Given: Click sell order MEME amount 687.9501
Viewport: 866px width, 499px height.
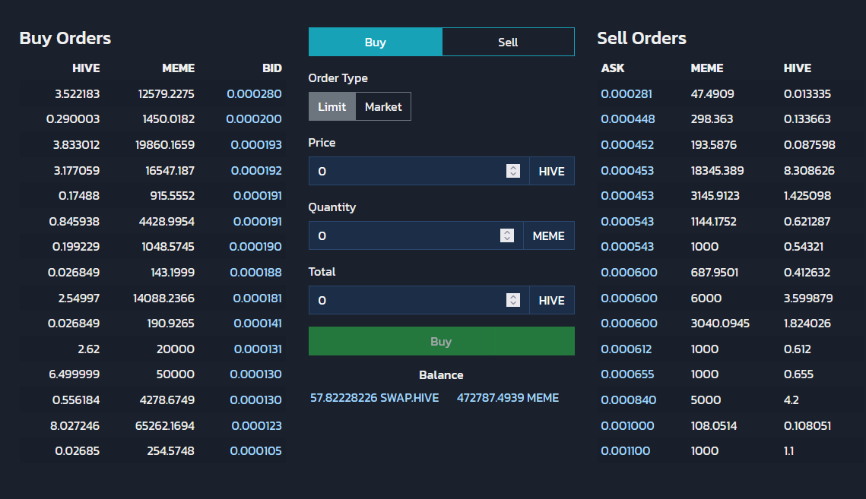Looking at the screenshot, I should (x=714, y=272).
